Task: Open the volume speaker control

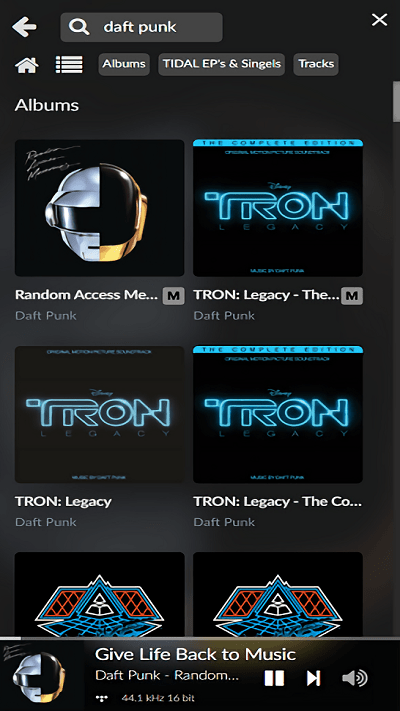Action: click(x=354, y=678)
